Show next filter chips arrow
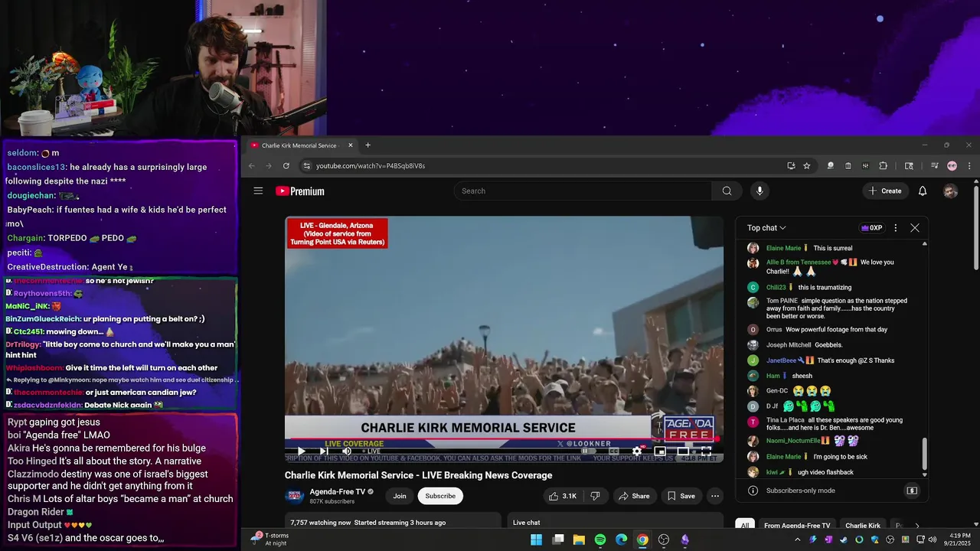The width and height of the screenshot is (980, 551). pos(917,526)
